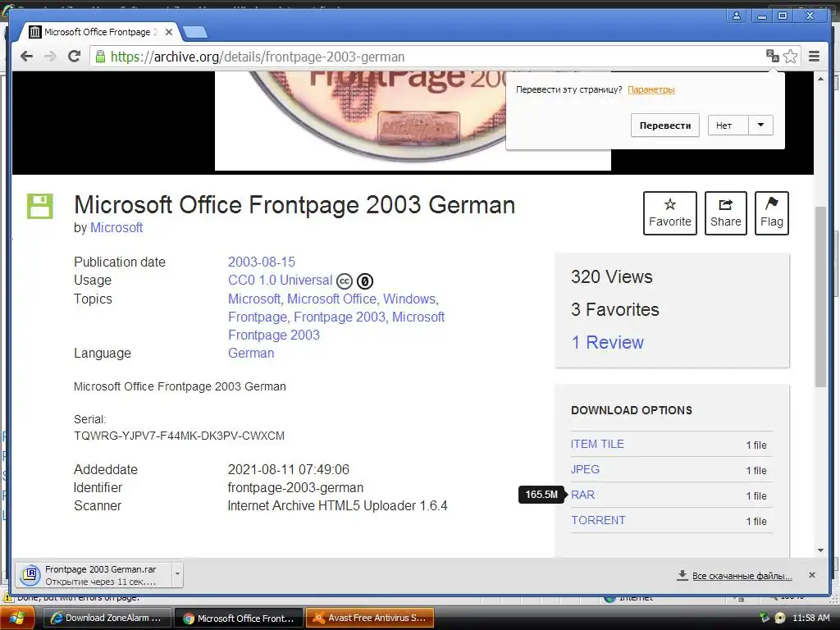Open a new tab button
The width and height of the screenshot is (840, 630).
coord(195,33)
